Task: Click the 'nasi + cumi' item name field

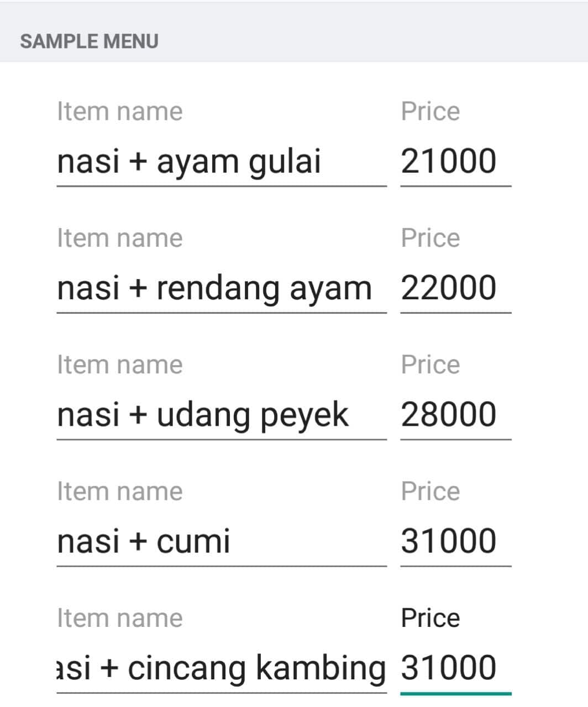Action: (221, 541)
